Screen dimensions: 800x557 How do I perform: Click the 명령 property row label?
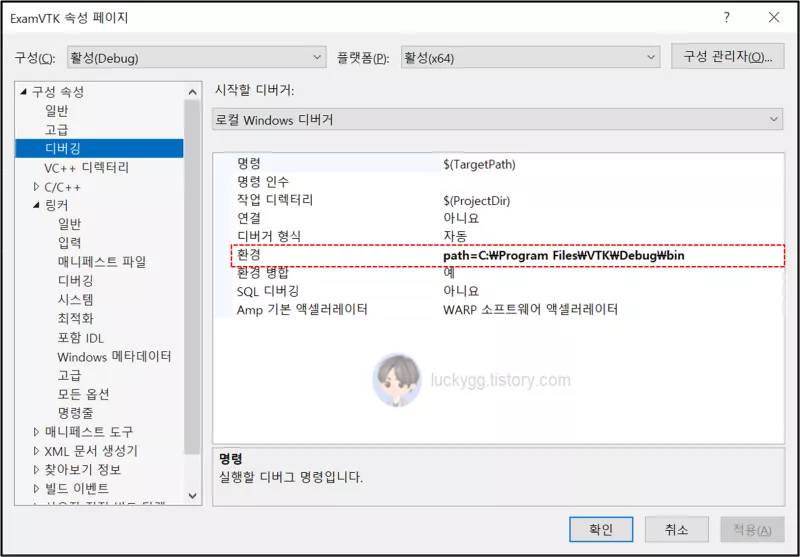coord(249,164)
